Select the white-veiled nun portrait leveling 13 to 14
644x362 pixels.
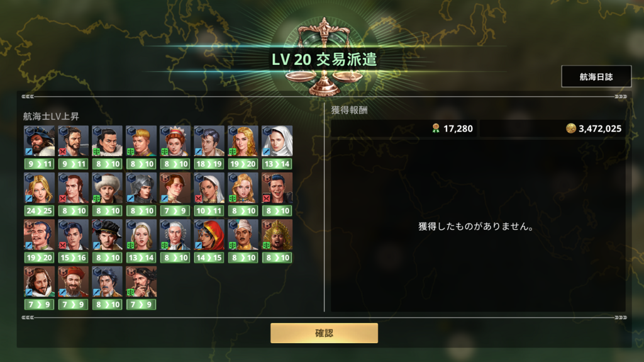(277, 141)
